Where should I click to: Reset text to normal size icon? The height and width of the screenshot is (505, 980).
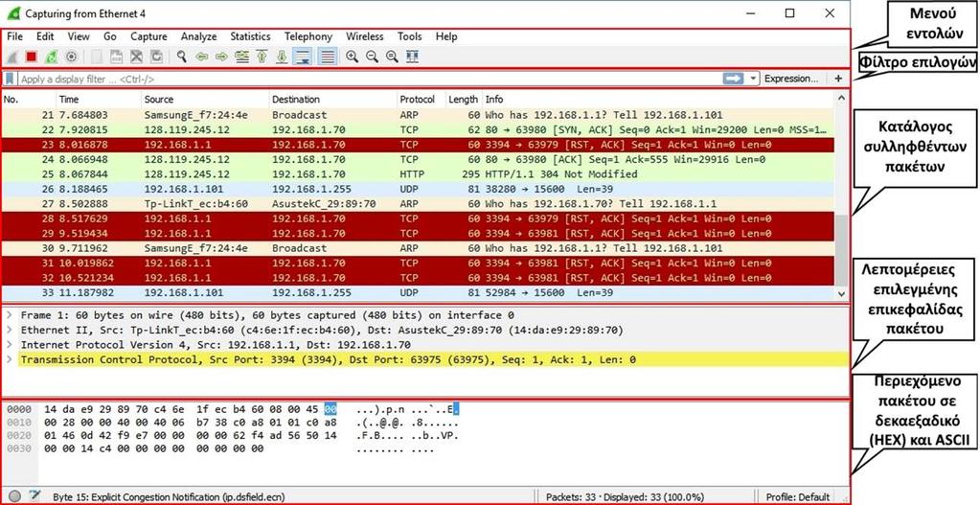point(392,57)
